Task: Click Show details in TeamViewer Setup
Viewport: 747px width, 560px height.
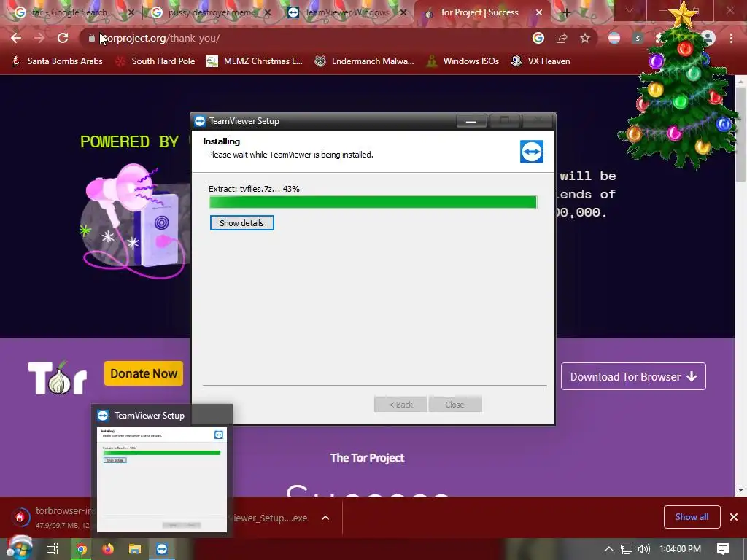Action: 242,223
